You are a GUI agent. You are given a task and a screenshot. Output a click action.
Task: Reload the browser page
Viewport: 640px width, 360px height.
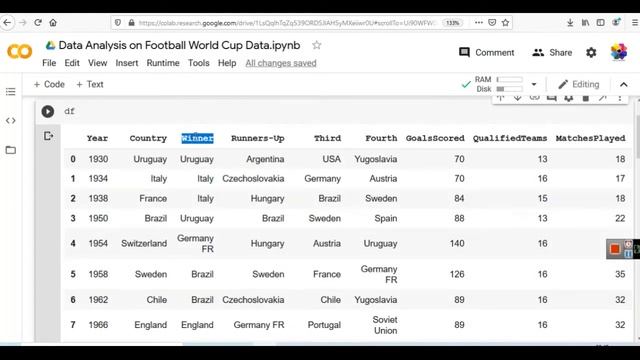[x=38, y=22]
